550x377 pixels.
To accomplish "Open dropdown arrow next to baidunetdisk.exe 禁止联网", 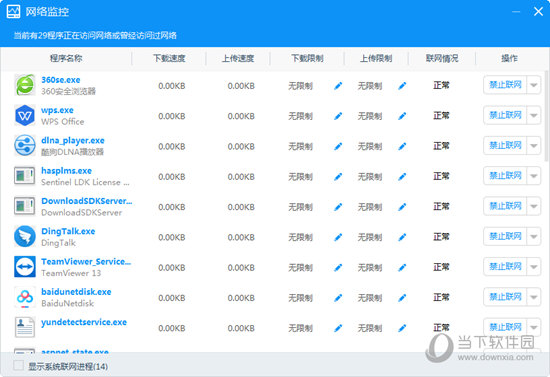I will coord(534,297).
